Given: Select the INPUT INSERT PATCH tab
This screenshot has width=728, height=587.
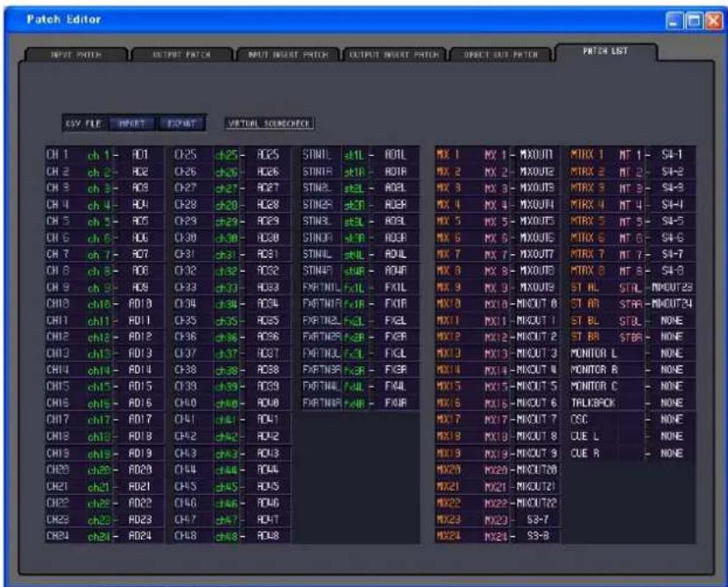Looking at the screenshot, I should tap(288, 55).
